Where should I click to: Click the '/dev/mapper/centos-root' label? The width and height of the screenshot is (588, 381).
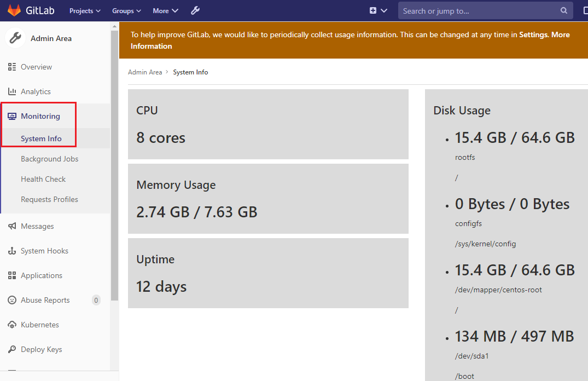(498, 290)
